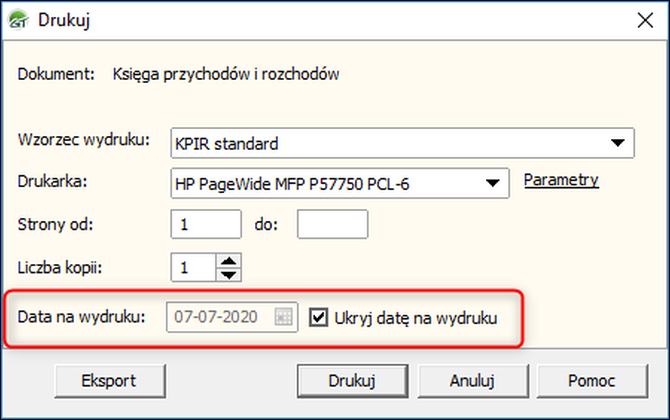Click the 'Data na wydruku:' label
This screenshot has height=420, width=670.
coord(82,317)
